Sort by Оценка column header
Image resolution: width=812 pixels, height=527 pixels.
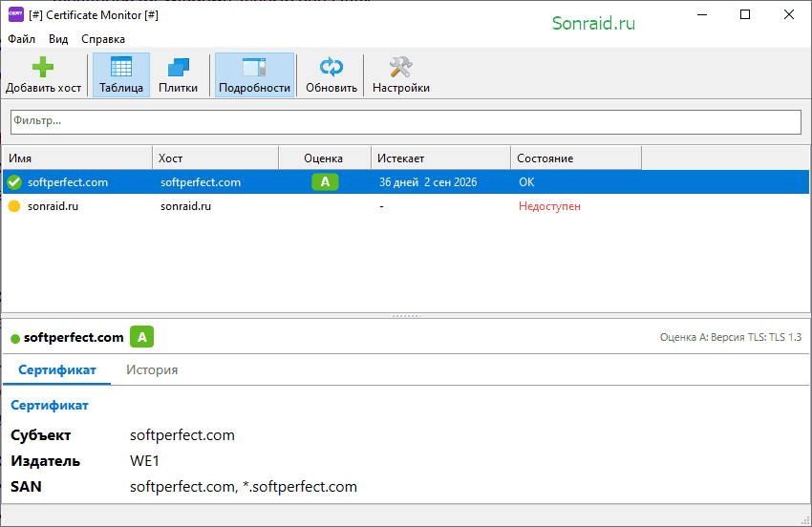tap(325, 158)
